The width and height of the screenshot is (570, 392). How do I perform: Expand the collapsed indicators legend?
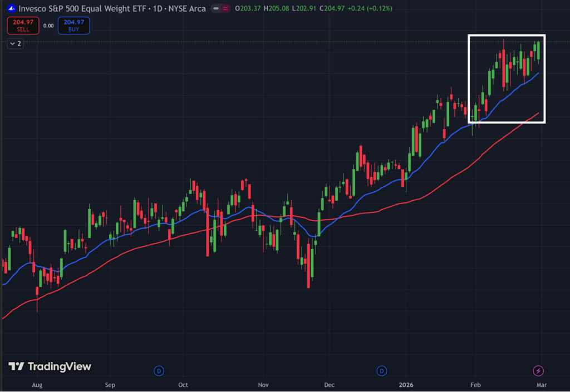(15, 43)
